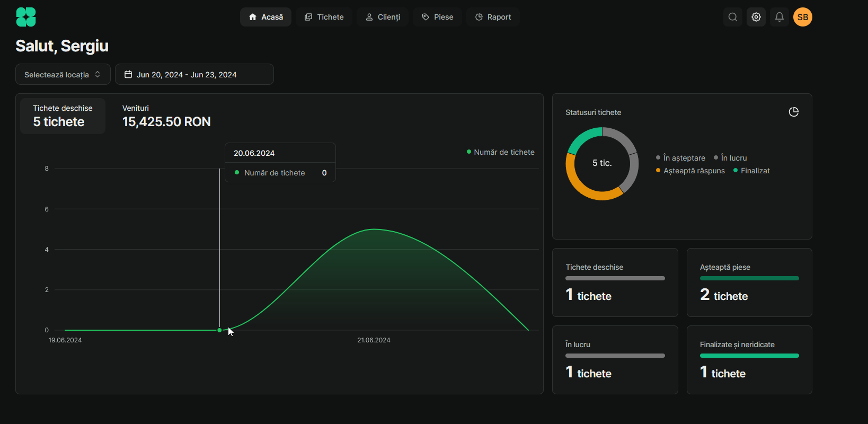
Task: Go to the Acasă tab
Action: [x=265, y=17]
